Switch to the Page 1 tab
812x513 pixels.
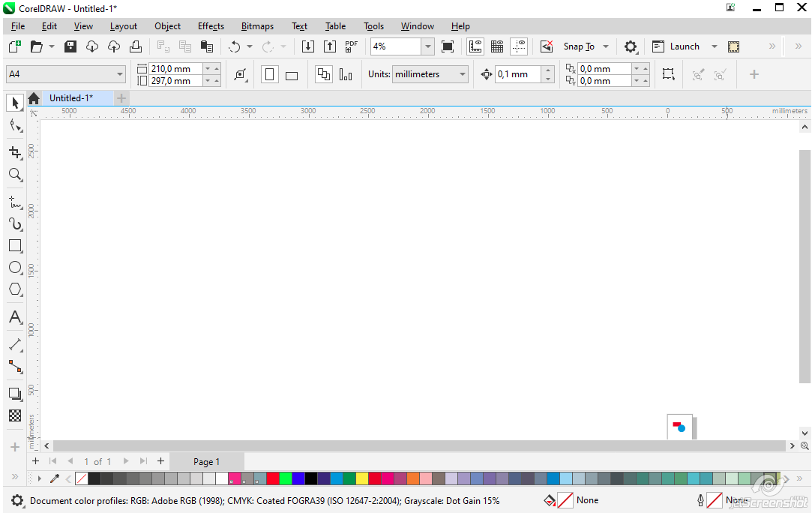(206, 462)
